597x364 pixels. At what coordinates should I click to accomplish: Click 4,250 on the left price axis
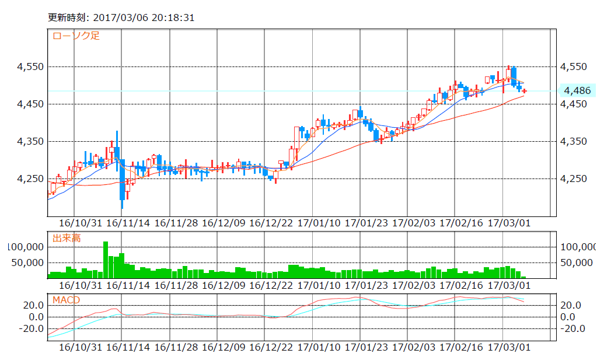30,178
